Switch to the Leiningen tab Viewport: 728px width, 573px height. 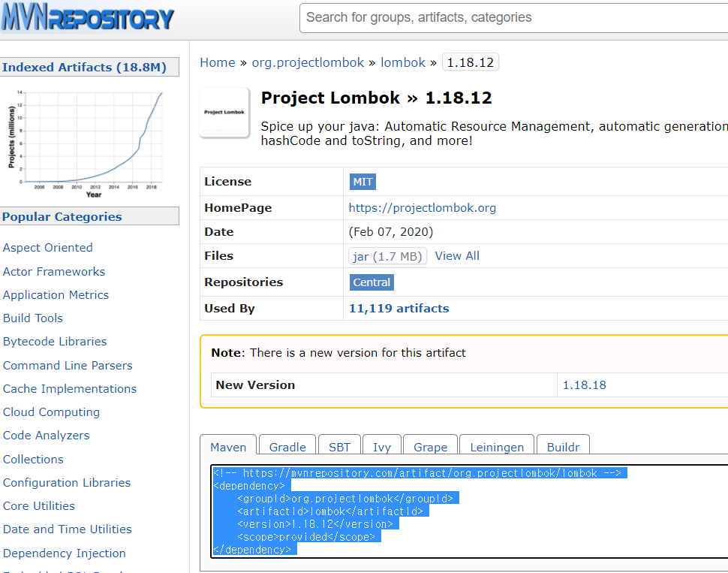click(497, 447)
